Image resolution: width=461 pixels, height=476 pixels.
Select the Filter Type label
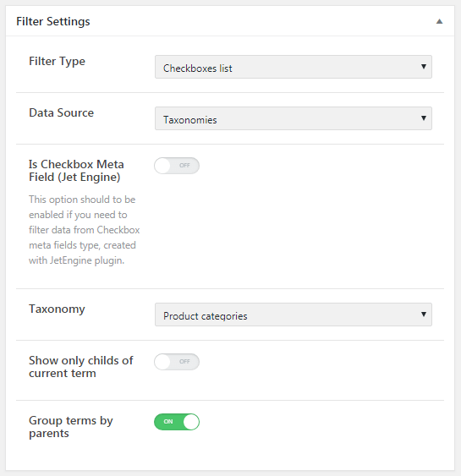[57, 62]
